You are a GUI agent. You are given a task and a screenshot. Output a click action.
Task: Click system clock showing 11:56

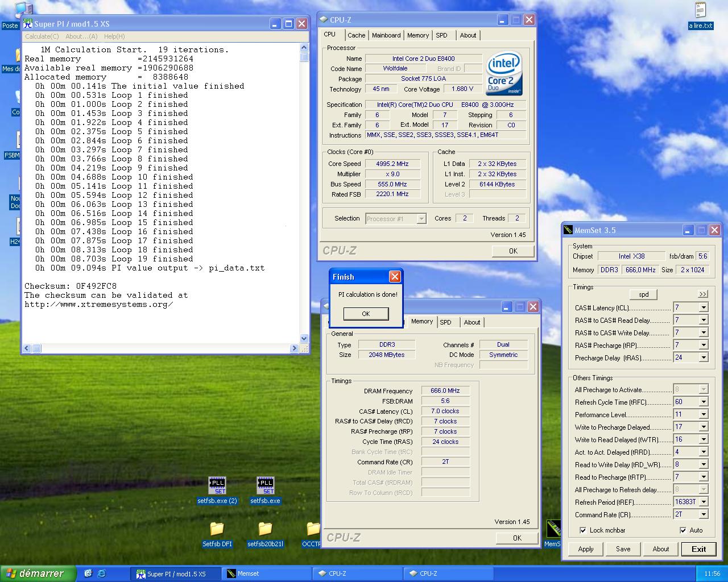(x=712, y=574)
